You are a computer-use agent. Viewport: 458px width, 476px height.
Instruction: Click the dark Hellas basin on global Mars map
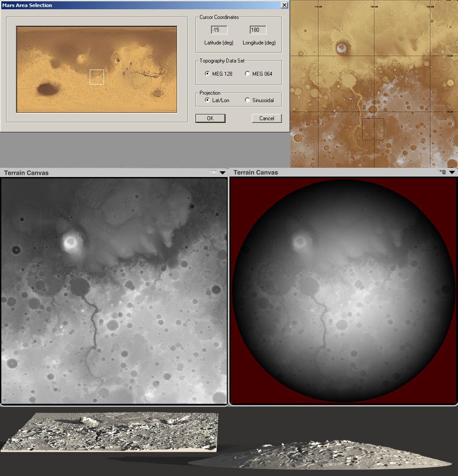click(48, 89)
